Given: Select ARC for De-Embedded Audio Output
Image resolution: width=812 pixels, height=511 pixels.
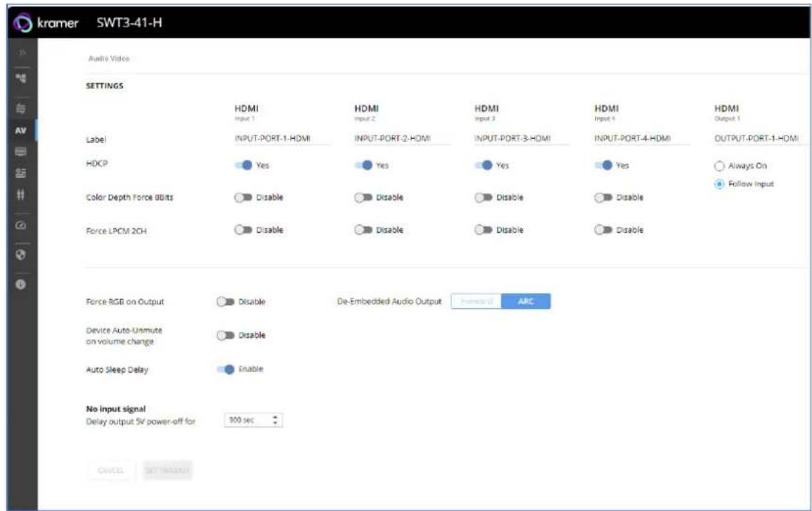Looking at the screenshot, I should tap(526, 301).
